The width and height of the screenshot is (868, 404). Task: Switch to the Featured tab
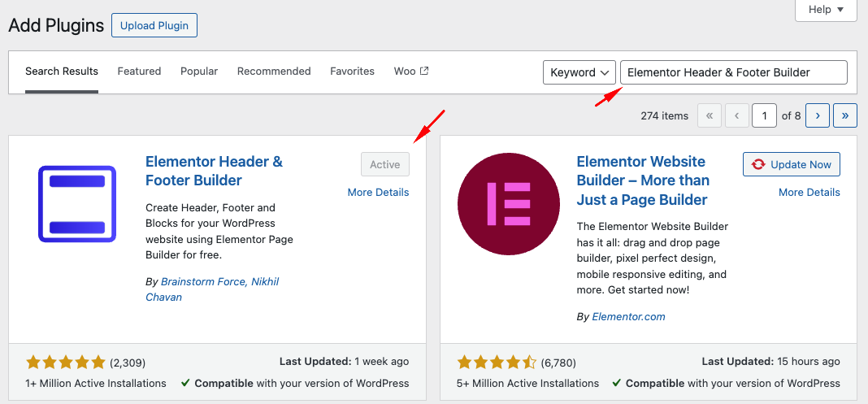point(139,72)
